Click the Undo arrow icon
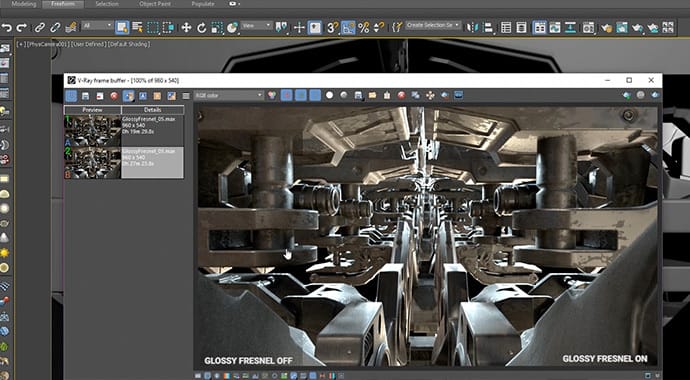The height and width of the screenshot is (380, 690). point(7,28)
